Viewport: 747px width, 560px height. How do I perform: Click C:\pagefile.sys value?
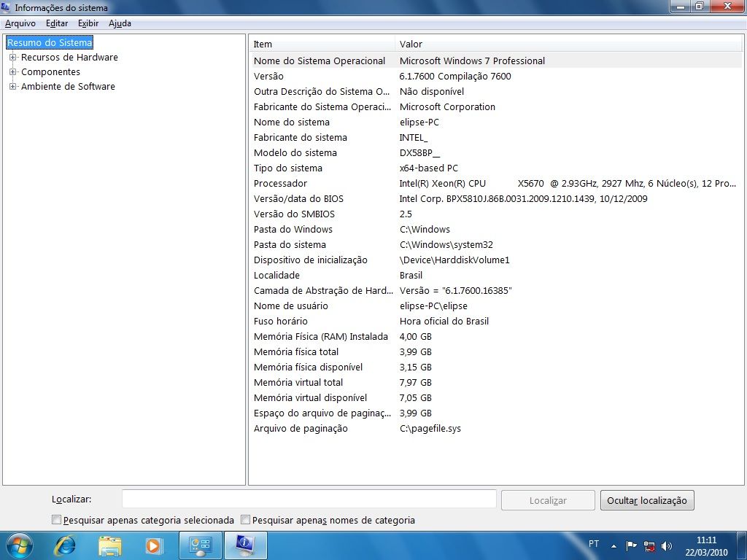pos(430,429)
